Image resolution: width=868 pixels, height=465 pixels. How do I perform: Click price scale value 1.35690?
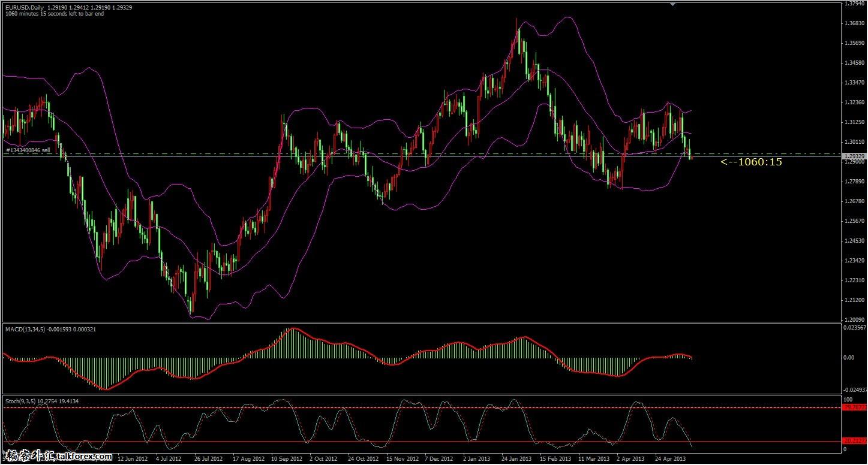point(854,43)
